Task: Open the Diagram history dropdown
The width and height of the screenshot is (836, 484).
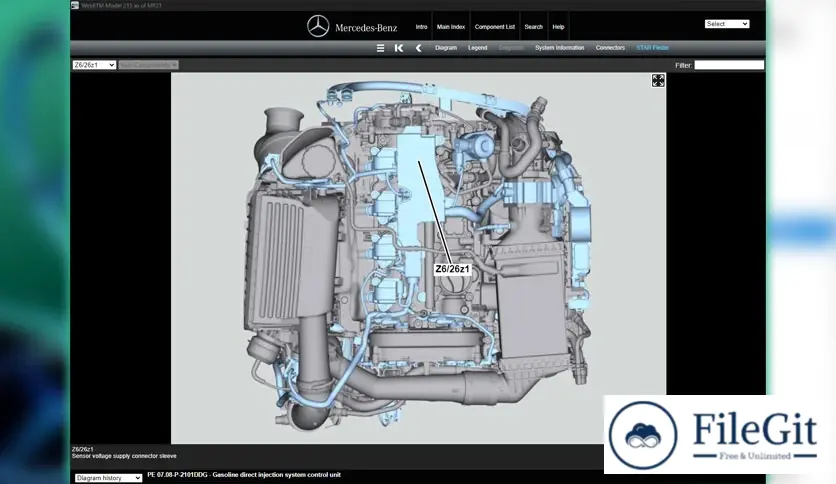Action: [108, 478]
